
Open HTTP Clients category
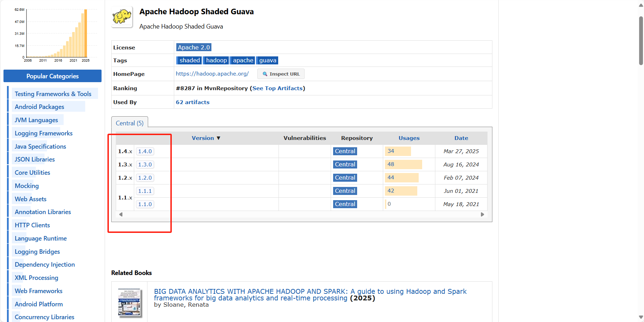click(32, 225)
